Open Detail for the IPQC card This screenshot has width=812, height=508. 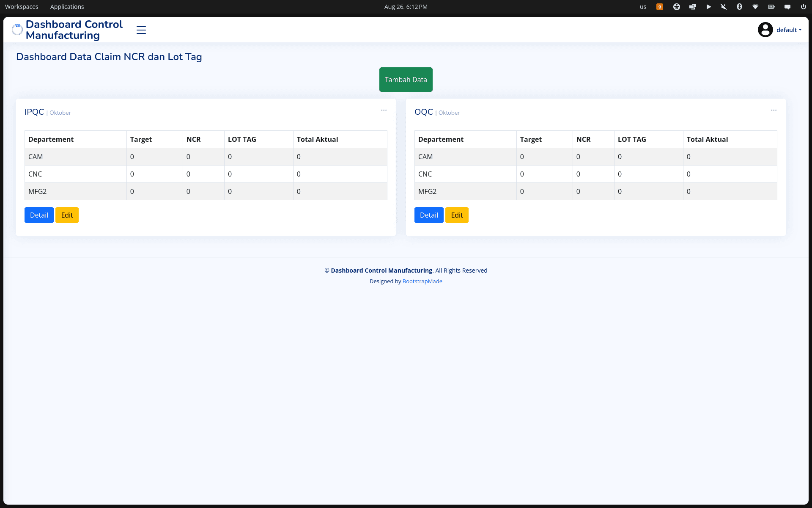point(39,215)
